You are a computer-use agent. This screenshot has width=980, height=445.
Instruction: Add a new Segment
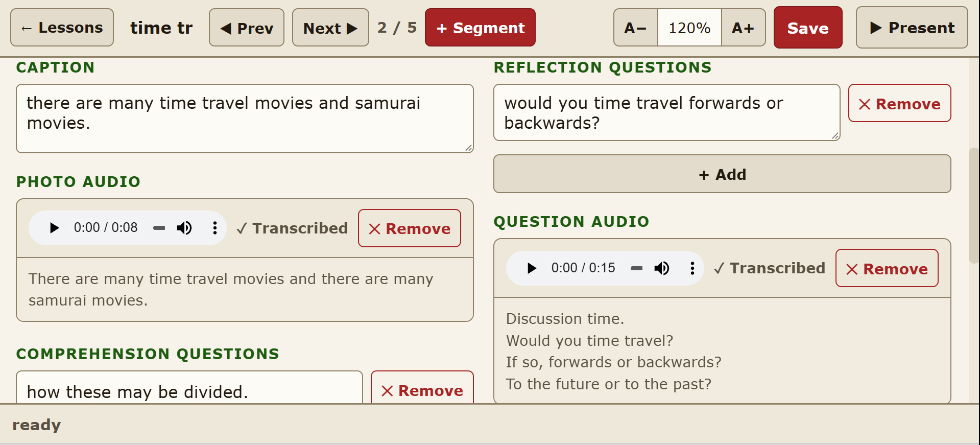pyautogui.click(x=480, y=28)
